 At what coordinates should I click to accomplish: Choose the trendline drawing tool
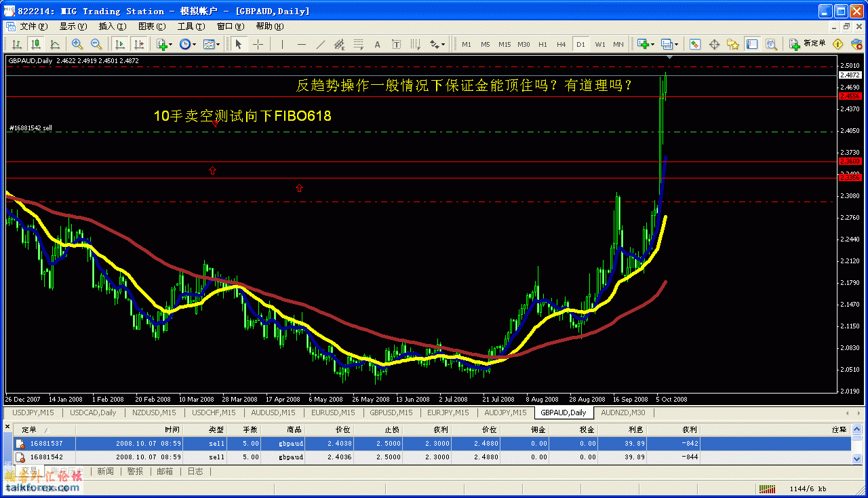click(x=321, y=44)
